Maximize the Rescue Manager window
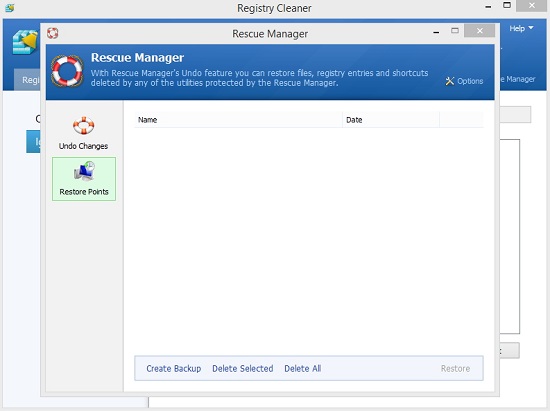Viewport: 550px width, 411px height. point(455,31)
